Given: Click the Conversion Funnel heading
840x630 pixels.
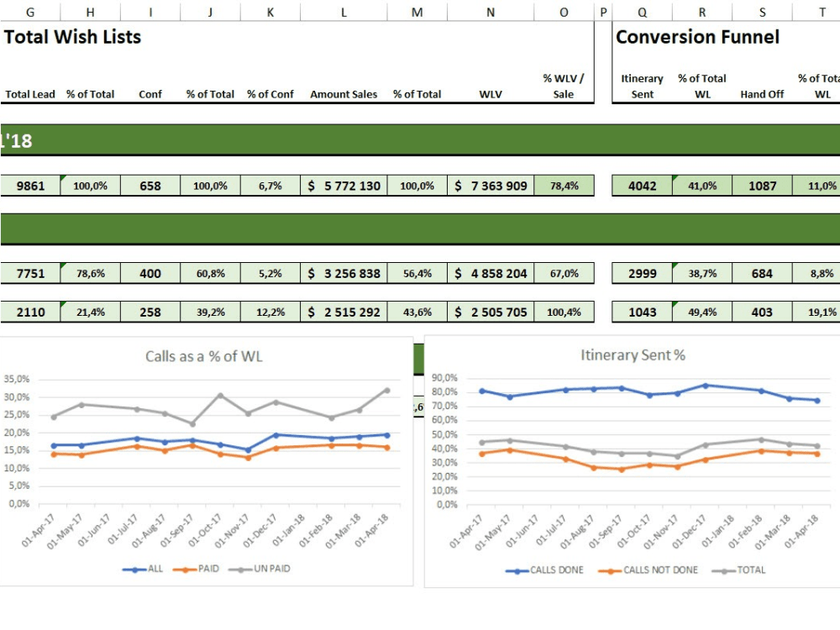Looking at the screenshot, I should 698,37.
